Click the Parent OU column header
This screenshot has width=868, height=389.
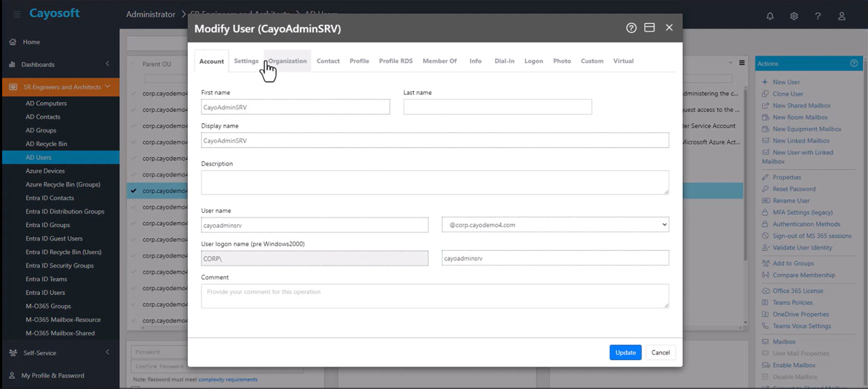pyautogui.click(x=157, y=64)
